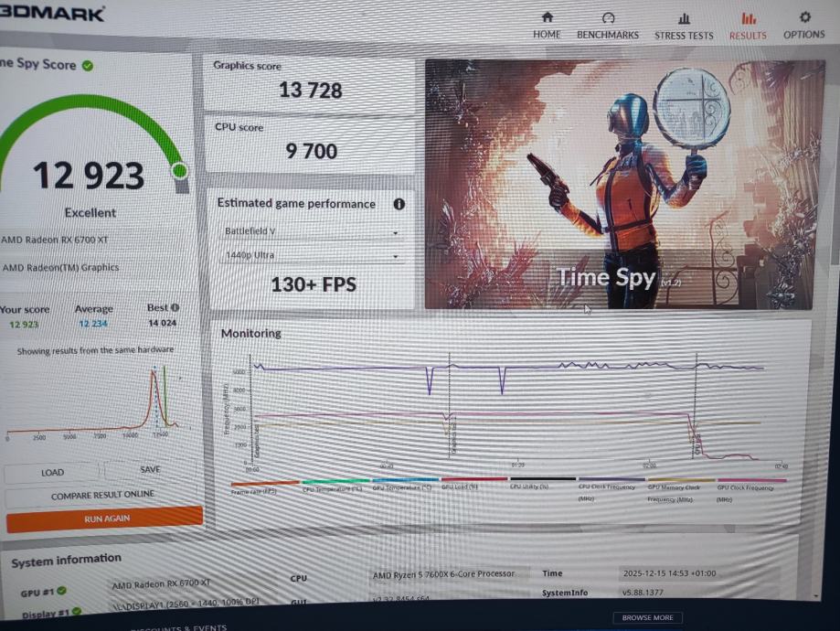Click the info icon next to Estimated game performance
This screenshot has height=631, width=840.
399,204
